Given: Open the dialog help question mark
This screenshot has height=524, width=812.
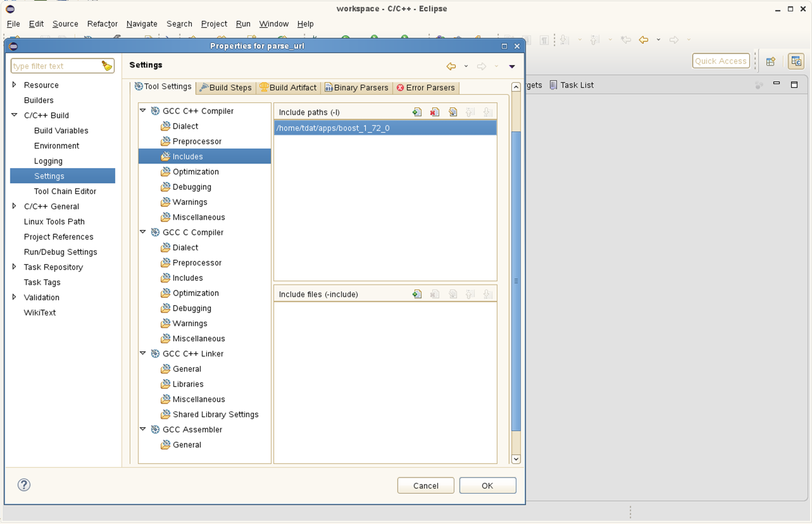Looking at the screenshot, I should click(x=24, y=485).
